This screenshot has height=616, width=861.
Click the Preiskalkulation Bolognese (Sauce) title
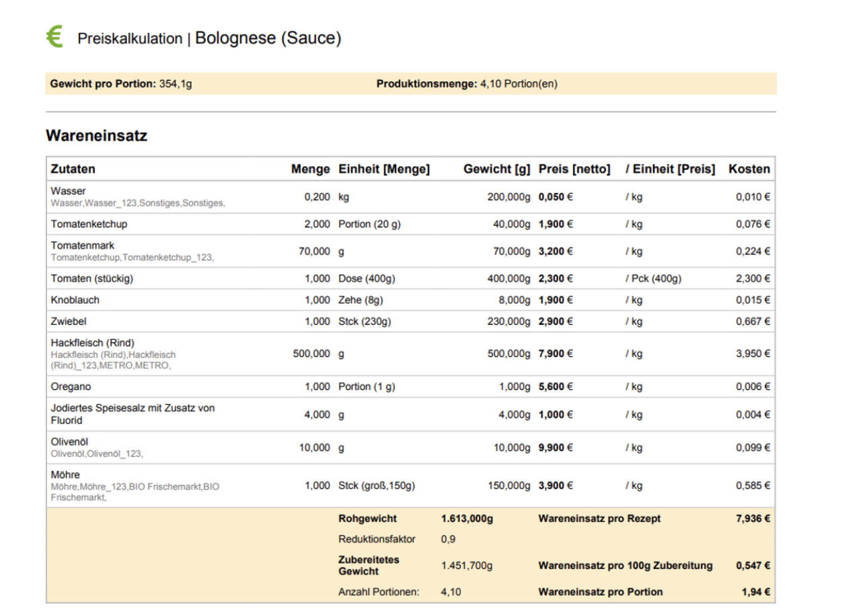point(209,38)
